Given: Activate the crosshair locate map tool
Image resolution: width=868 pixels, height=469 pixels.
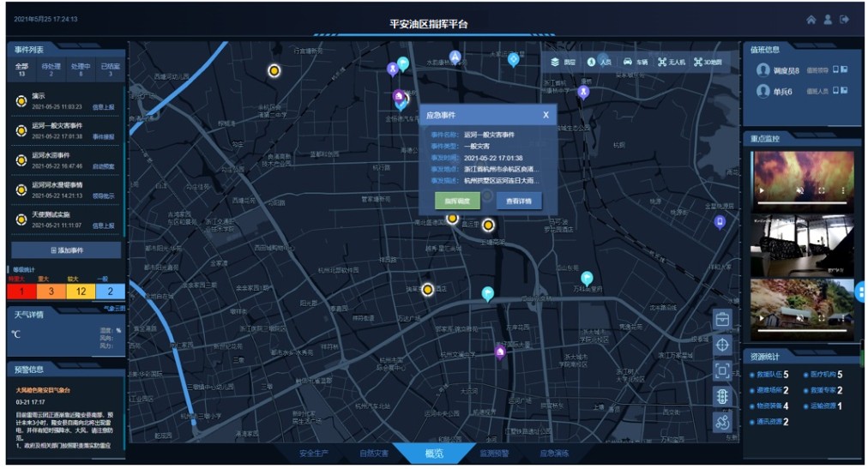Looking at the screenshot, I should [722, 345].
